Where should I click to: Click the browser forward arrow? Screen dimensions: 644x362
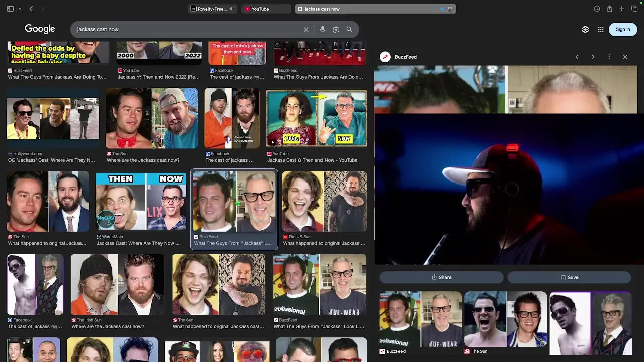(x=43, y=9)
